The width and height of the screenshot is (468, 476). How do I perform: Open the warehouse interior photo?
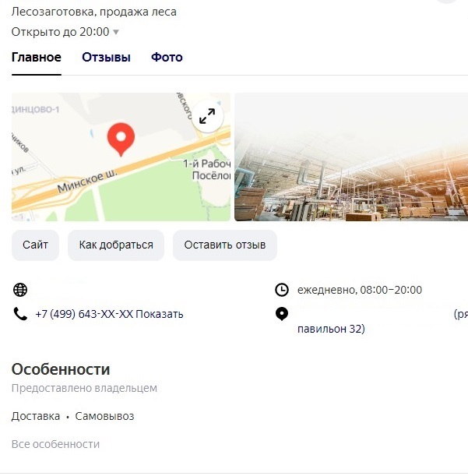(350, 157)
